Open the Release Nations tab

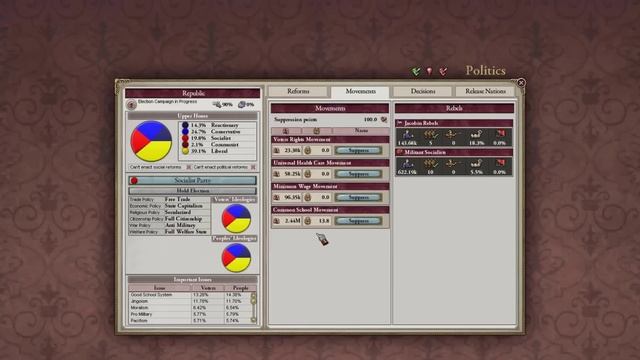[485, 91]
